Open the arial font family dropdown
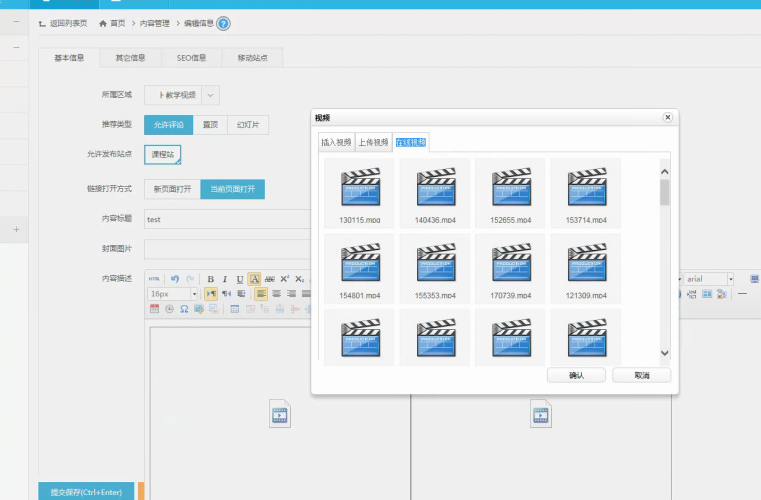 [x=709, y=279]
